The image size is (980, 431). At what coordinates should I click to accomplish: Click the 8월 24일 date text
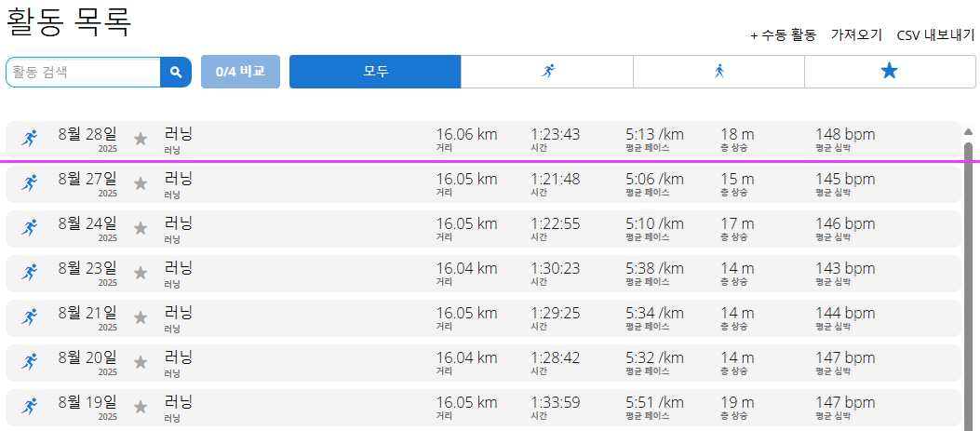(87, 224)
